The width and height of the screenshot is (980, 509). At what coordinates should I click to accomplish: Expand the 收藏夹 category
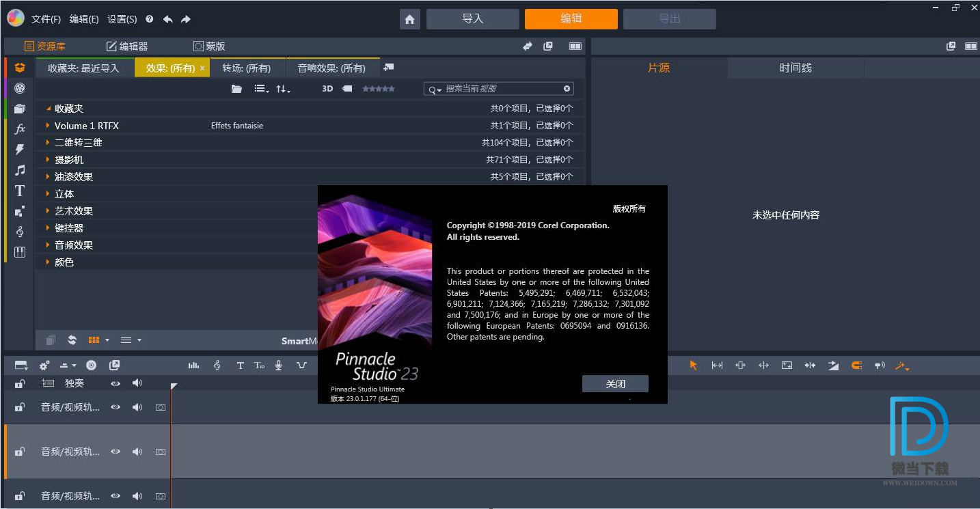49,109
